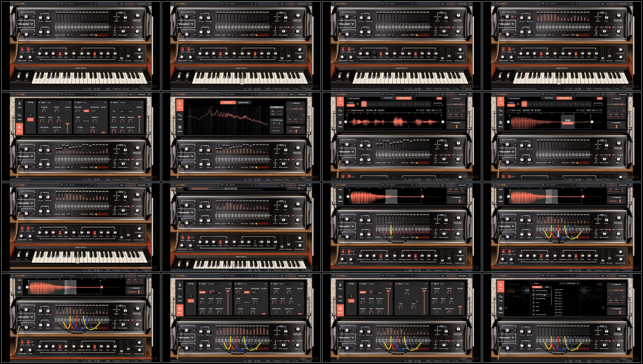Choose serial routing button in the Overdrive effects view
Screen dimensions: 643x364
click(351, 301)
